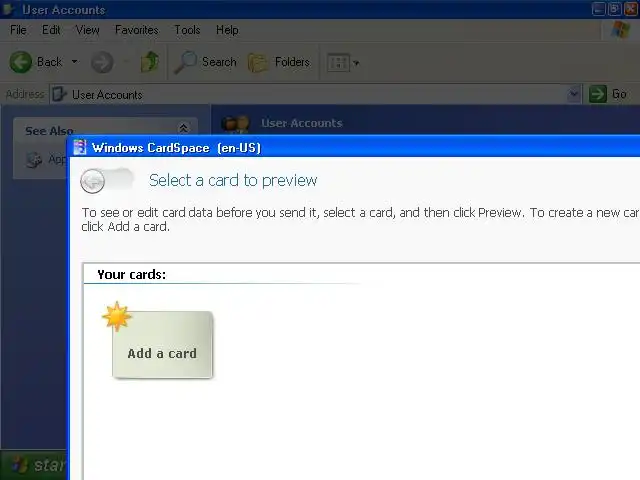Screen dimensions: 640x480
Task: Open the Views icon in toolbar
Action: [x=338, y=63]
